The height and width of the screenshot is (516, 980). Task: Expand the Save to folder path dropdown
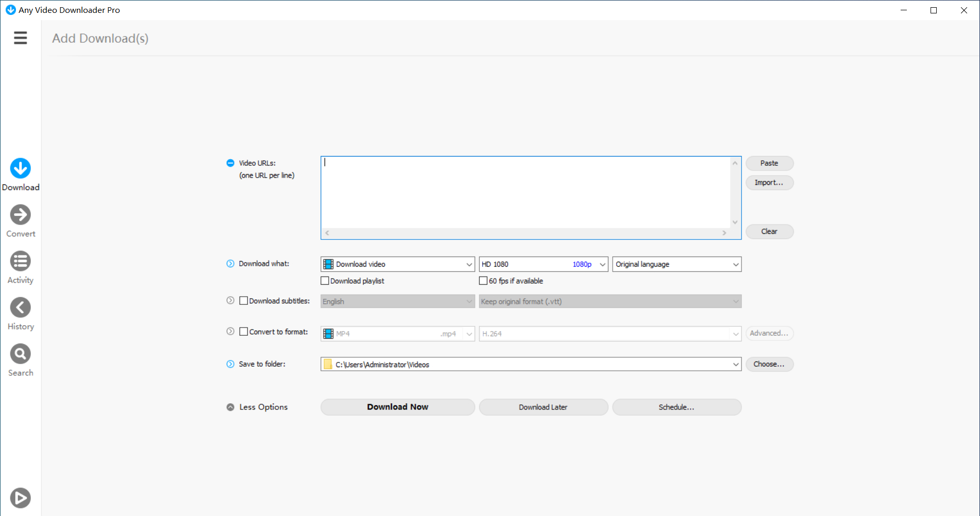736,365
